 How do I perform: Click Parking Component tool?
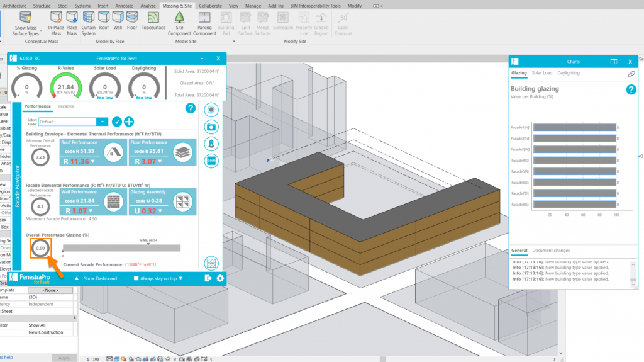tap(204, 24)
